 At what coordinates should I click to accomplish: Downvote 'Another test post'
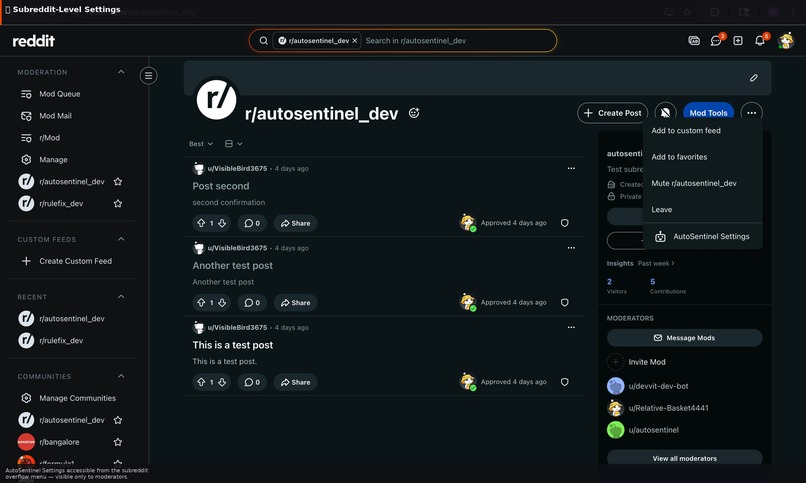tap(222, 303)
